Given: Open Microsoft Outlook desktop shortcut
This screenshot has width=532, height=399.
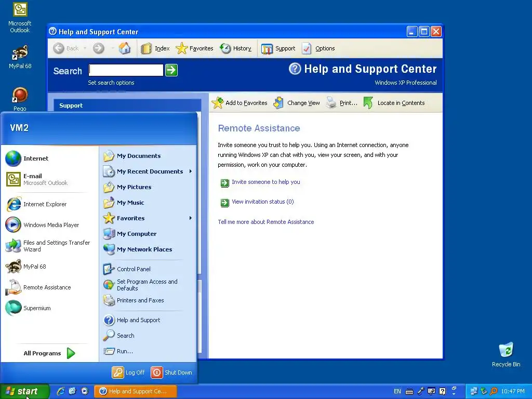Looking at the screenshot, I should click(x=20, y=18).
